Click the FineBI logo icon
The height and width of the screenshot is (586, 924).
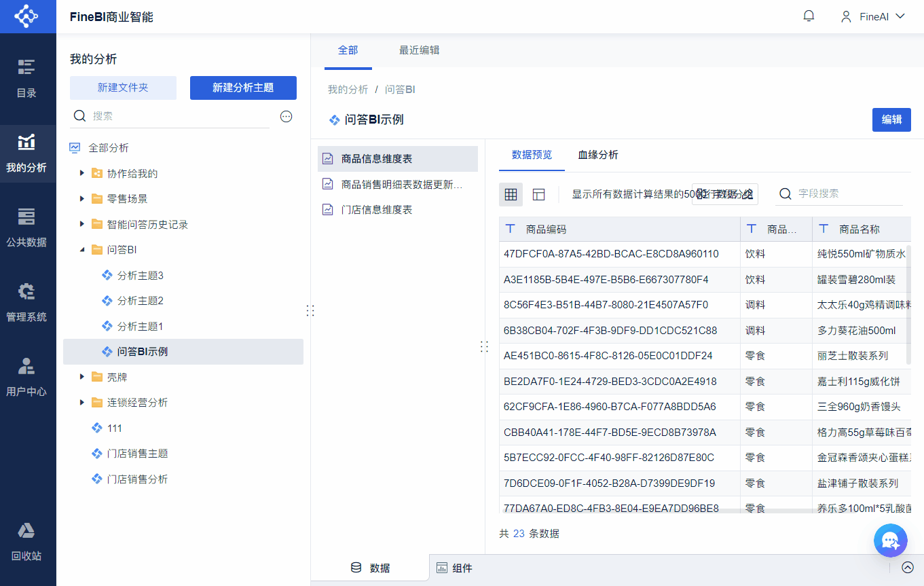coord(26,16)
